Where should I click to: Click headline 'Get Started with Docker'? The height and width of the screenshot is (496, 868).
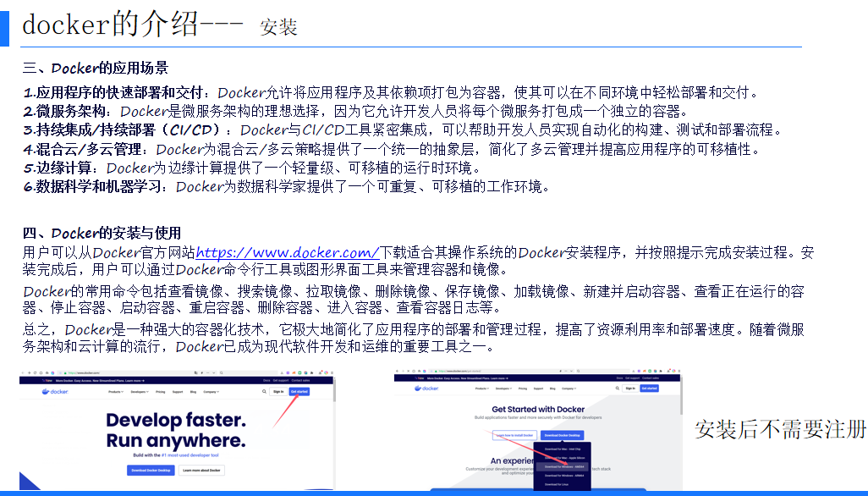[538, 409]
